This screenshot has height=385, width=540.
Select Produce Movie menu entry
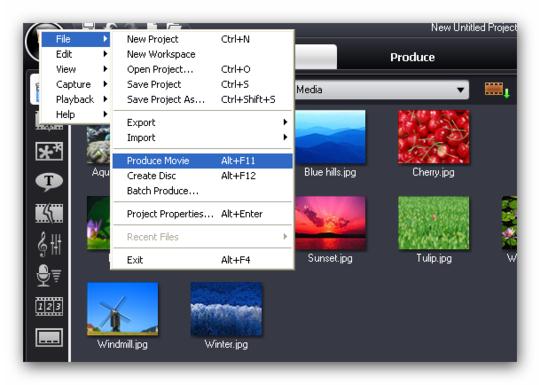click(202, 161)
